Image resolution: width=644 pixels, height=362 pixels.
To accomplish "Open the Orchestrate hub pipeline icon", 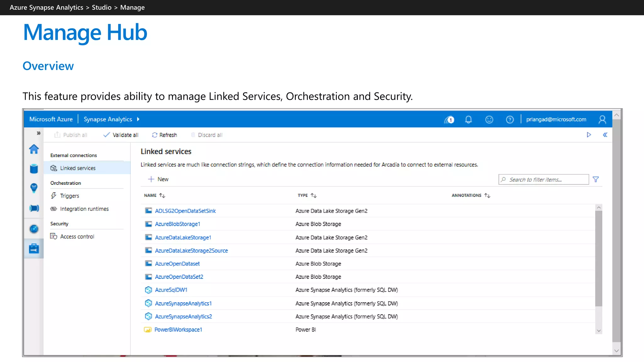I will [x=34, y=208].
